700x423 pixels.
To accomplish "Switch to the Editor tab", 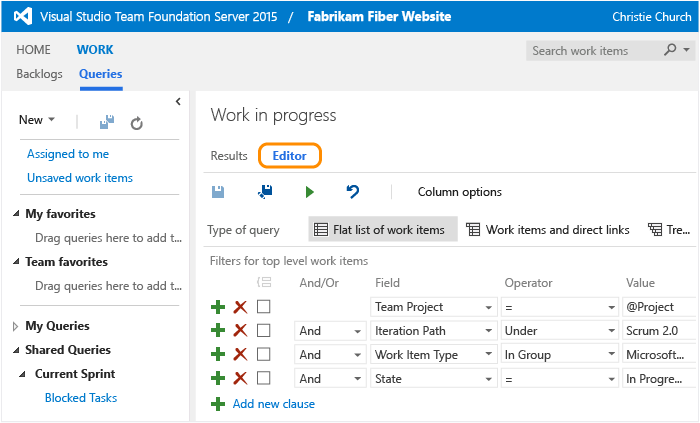I will 290,156.
